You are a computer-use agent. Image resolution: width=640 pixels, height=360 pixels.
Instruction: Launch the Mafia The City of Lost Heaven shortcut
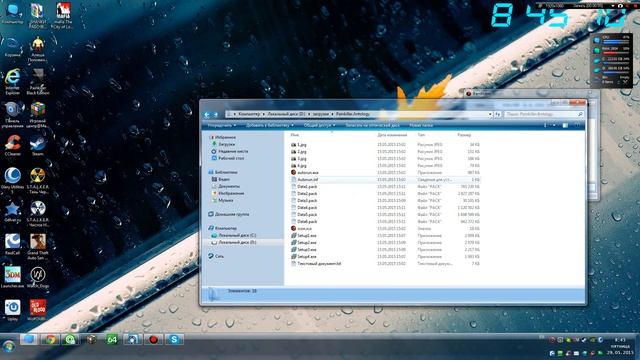pos(62,16)
